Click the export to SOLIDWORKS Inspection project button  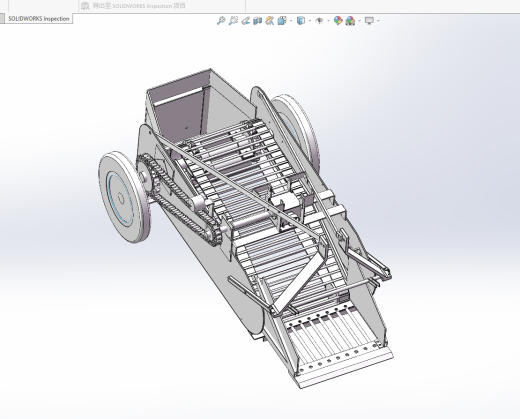pyautogui.click(x=133, y=6)
